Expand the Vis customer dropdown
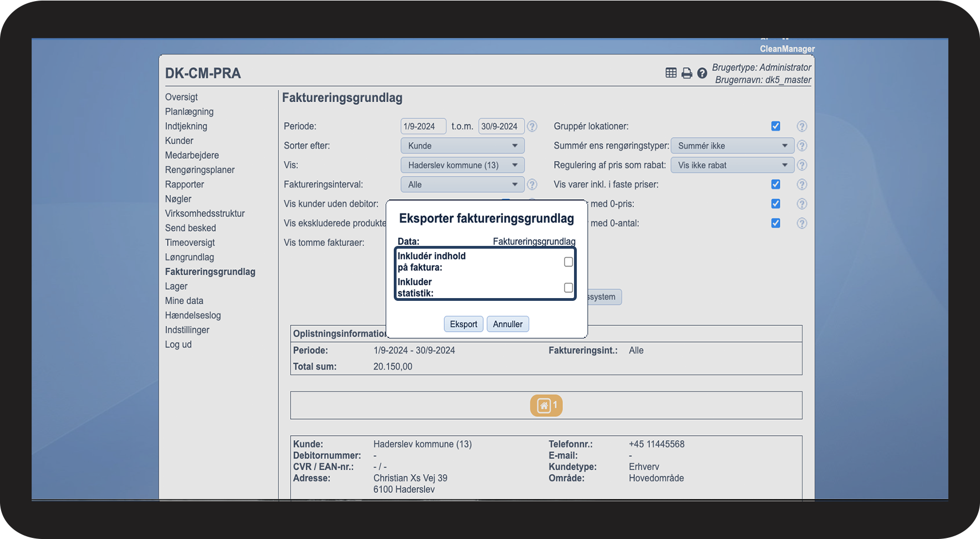The width and height of the screenshot is (980, 539). [x=462, y=165]
